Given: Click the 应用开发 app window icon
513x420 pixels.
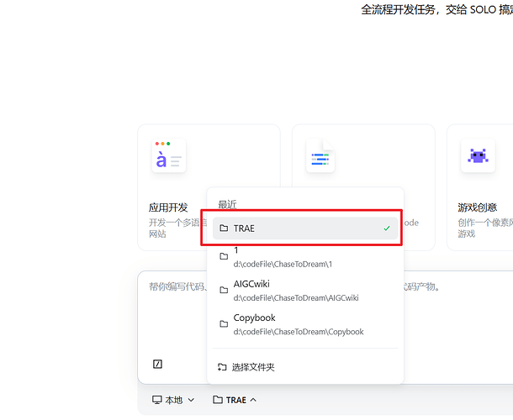Looking at the screenshot, I should click(169, 155).
